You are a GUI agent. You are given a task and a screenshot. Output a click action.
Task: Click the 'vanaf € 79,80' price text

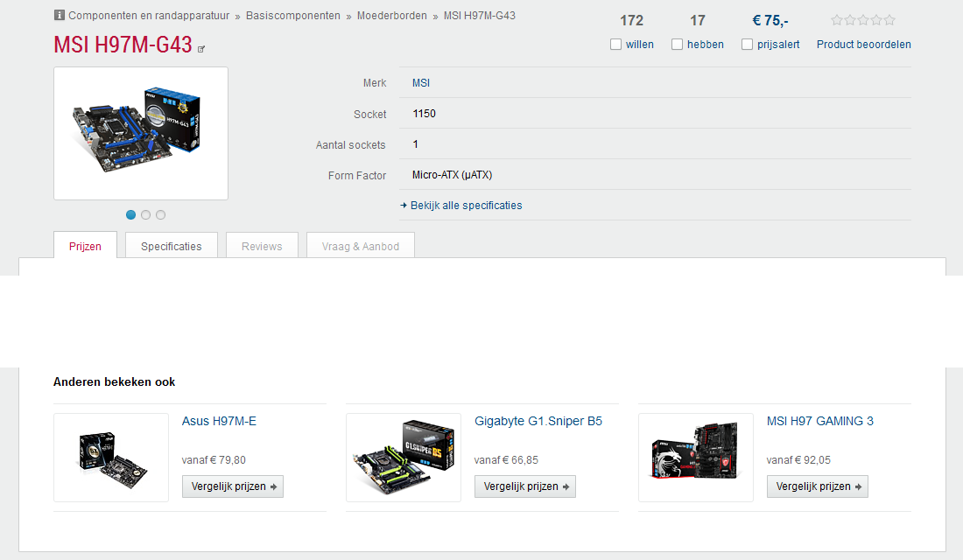214,460
